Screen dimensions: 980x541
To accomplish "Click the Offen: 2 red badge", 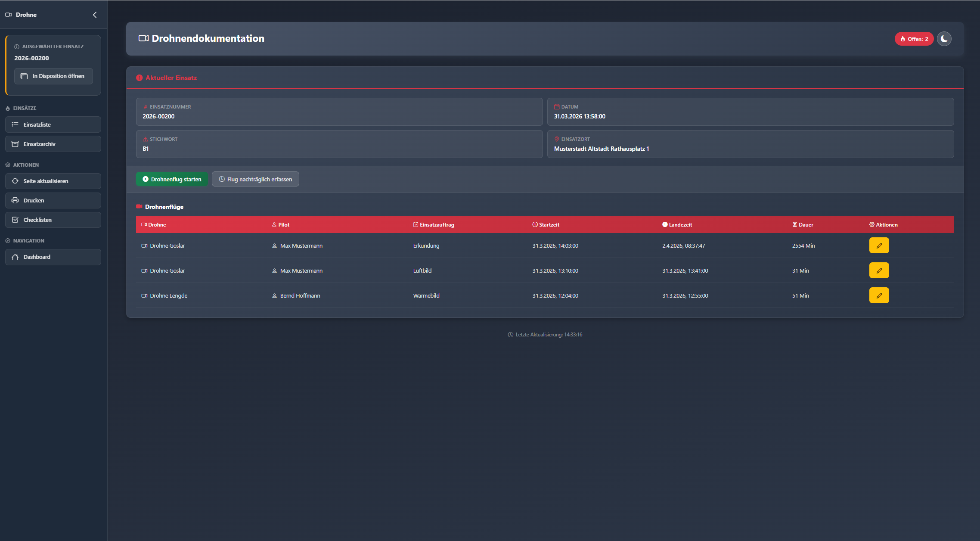I will pyautogui.click(x=914, y=39).
